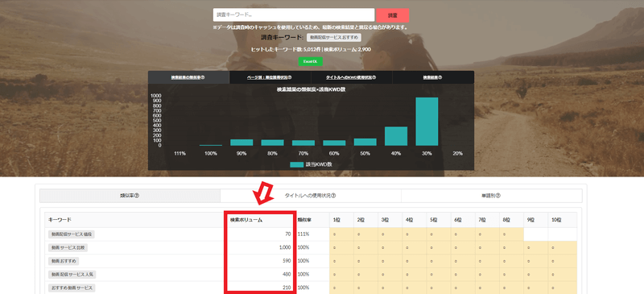This screenshot has width=644, height=294.
Task: Click the help icon on 検索結果 chart tab
Action: (x=440, y=77)
